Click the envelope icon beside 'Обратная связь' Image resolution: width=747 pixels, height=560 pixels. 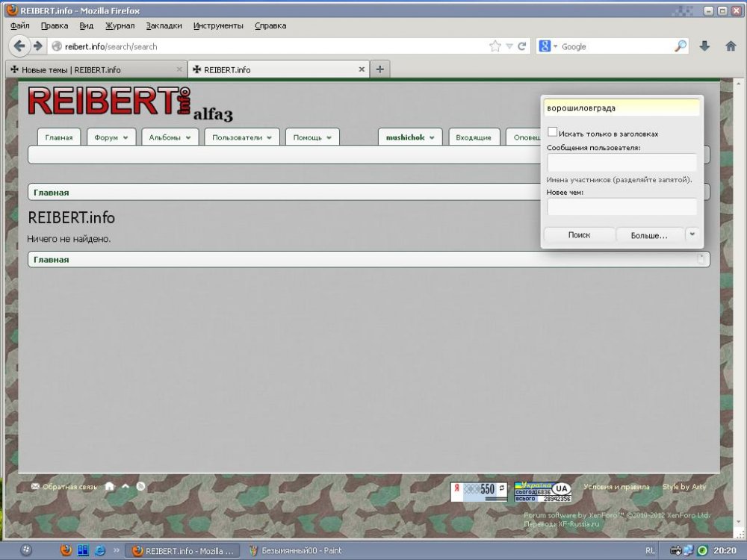(35, 486)
